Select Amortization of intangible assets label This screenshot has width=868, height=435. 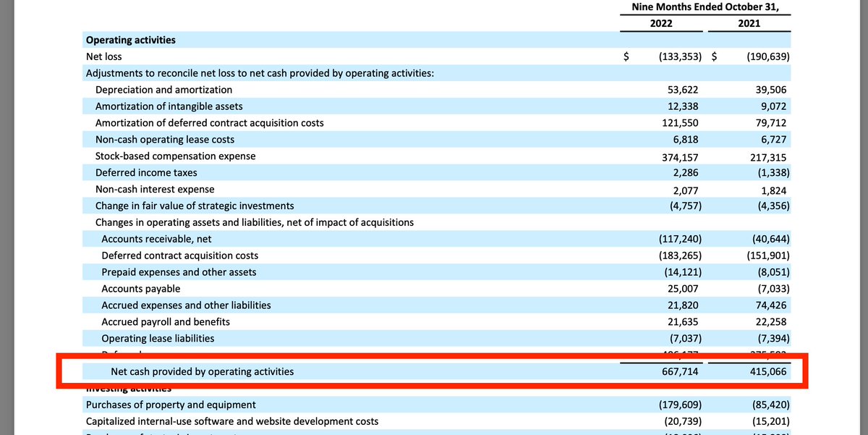pyautogui.click(x=169, y=106)
